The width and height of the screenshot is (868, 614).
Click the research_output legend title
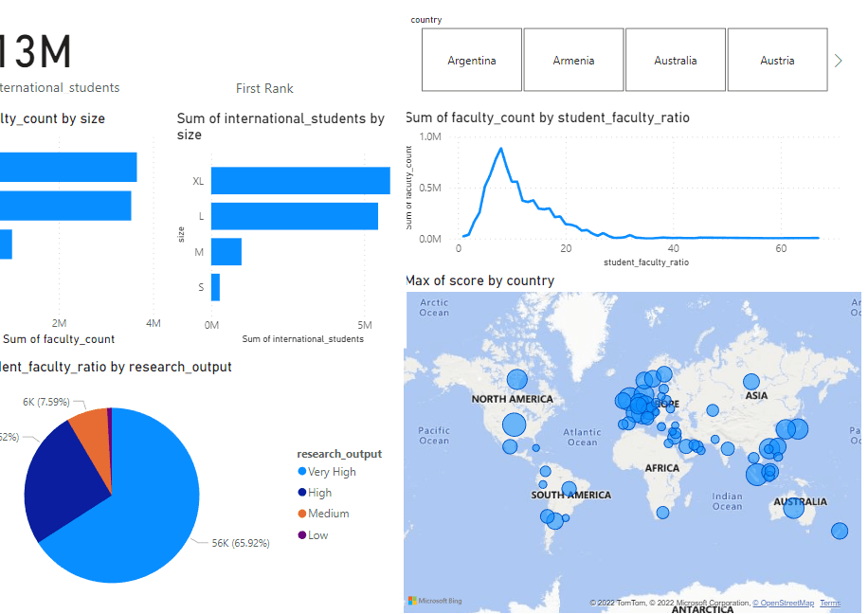pos(339,454)
